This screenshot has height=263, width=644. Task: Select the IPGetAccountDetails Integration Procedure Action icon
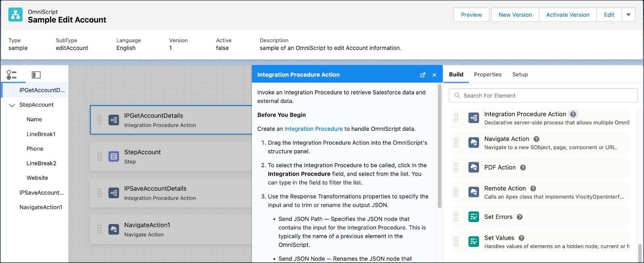(114, 120)
